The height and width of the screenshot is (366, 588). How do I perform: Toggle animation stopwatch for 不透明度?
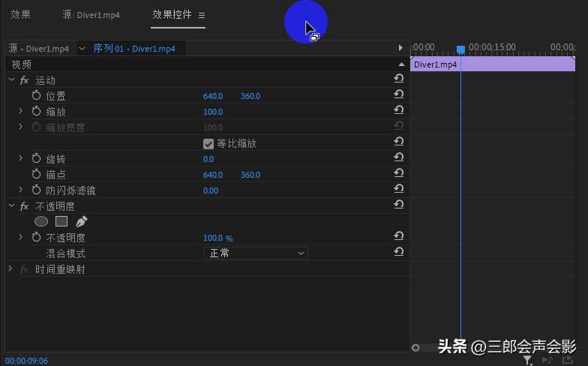36,237
